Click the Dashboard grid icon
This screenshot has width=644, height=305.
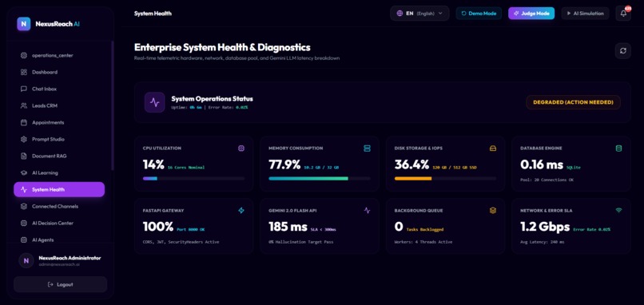click(24, 72)
